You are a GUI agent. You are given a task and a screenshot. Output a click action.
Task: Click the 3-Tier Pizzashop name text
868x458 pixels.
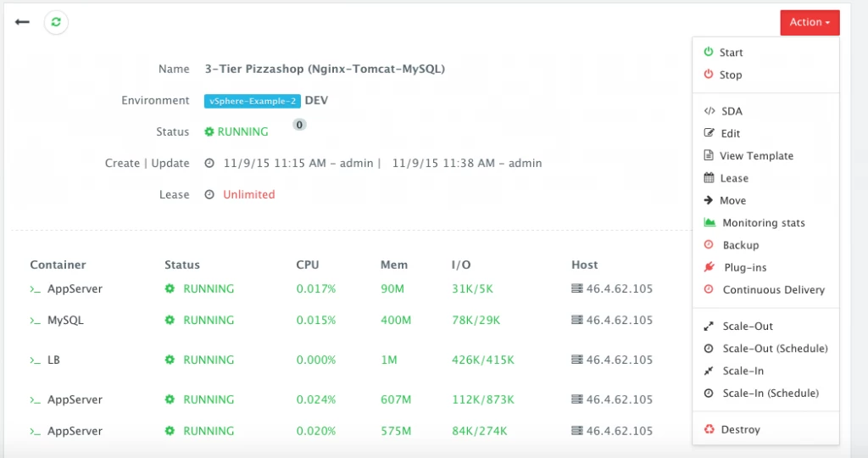point(325,69)
